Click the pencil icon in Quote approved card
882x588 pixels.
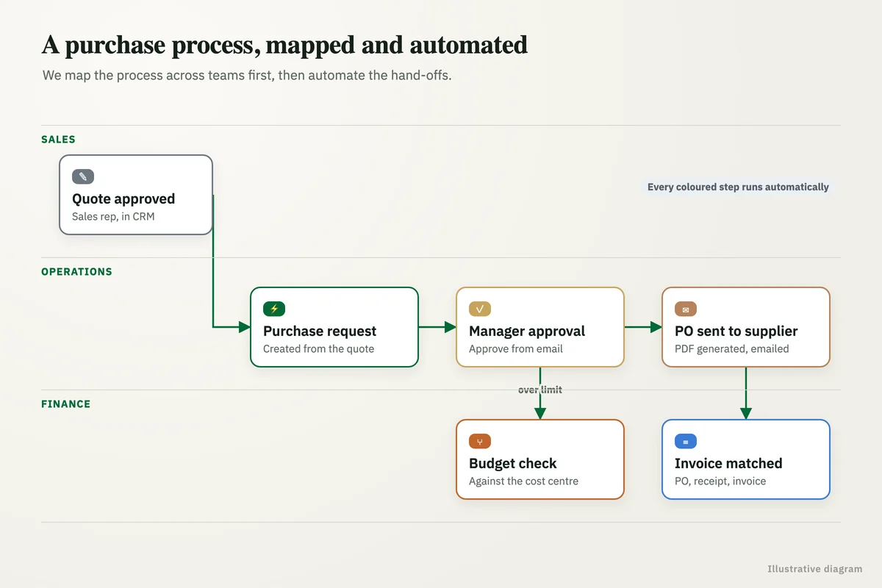[x=83, y=176]
